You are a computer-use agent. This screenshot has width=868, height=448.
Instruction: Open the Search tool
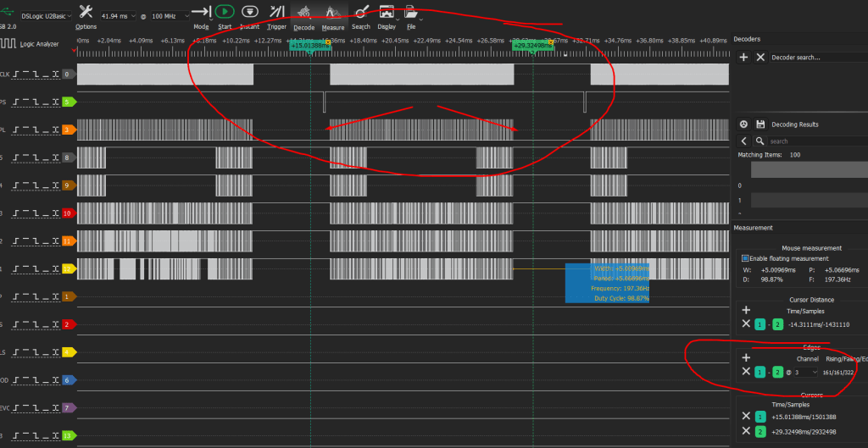click(361, 12)
